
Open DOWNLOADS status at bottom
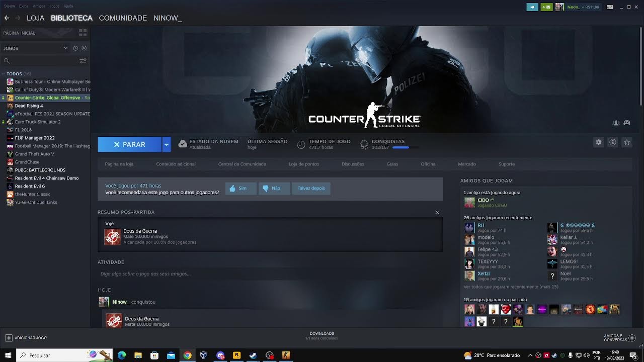pyautogui.click(x=321, y=336)
